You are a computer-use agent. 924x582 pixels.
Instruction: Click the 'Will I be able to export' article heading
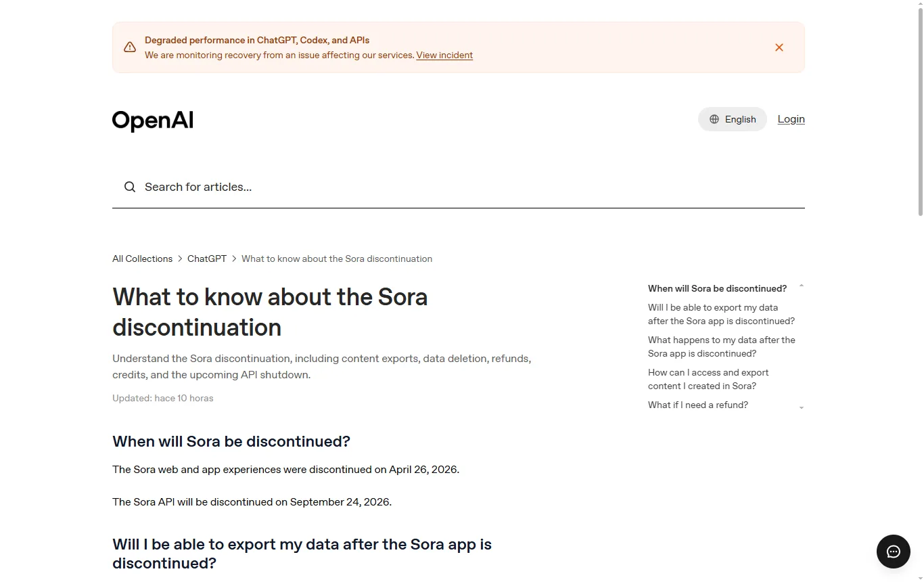[302, 554]
